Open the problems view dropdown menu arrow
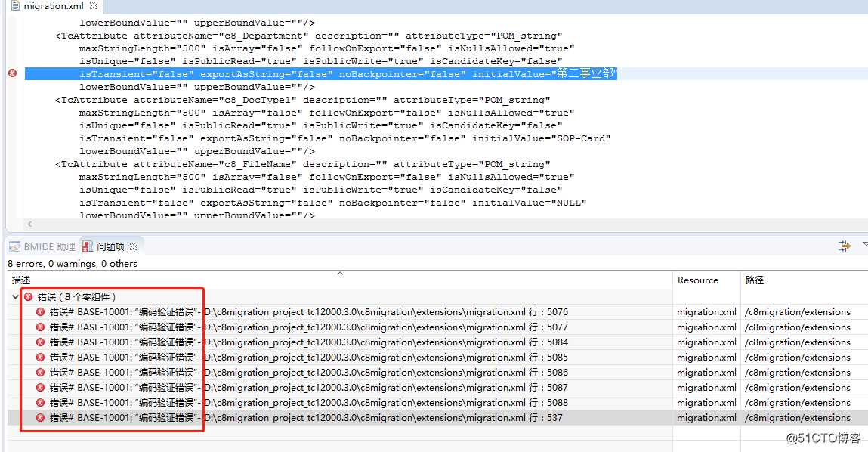The height and width of the screenshot is (452, 868). pyautogui.click(x=865, y=244)
